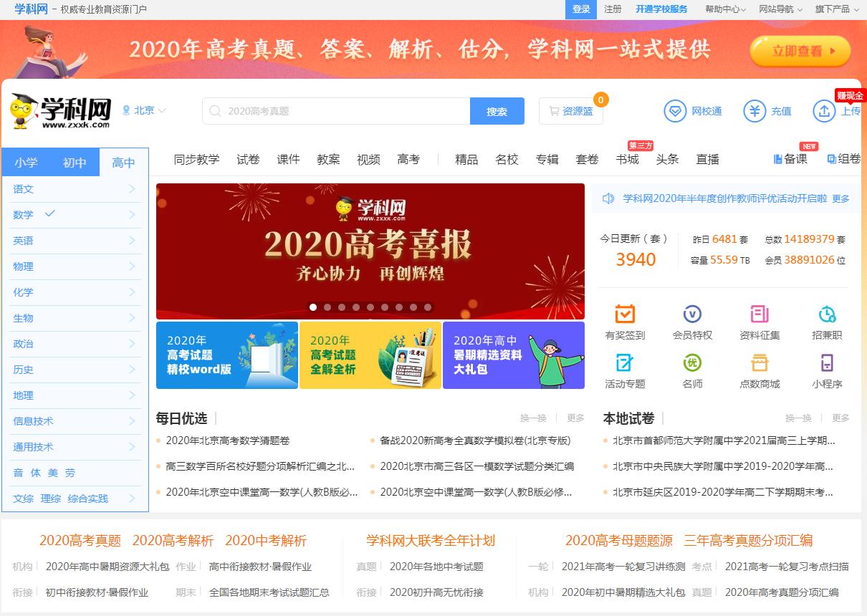Select the 名师 famous teachers icon

point(691,370)
